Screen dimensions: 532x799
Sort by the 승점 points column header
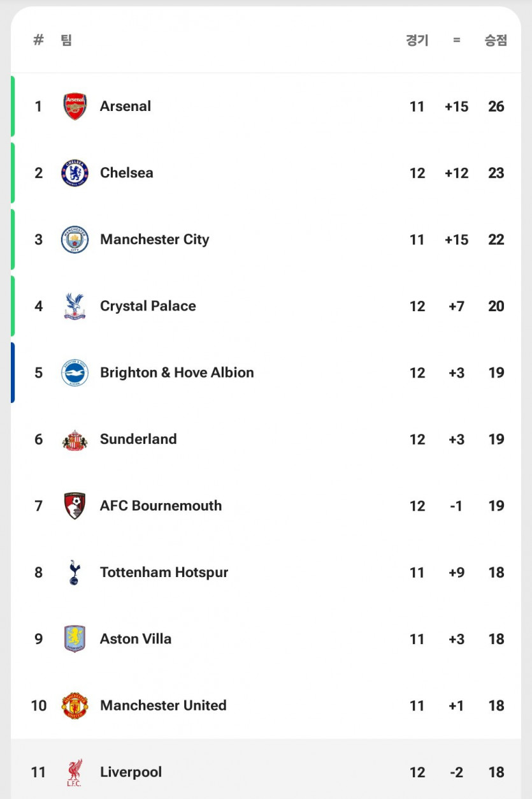click(496, 40)
